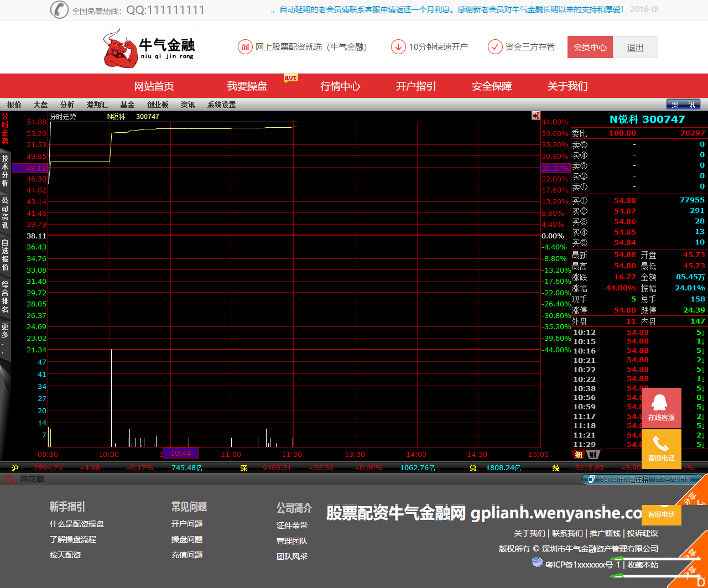Select the 技术分析 side tab
The image size is (708, 588).
(5, 170)
